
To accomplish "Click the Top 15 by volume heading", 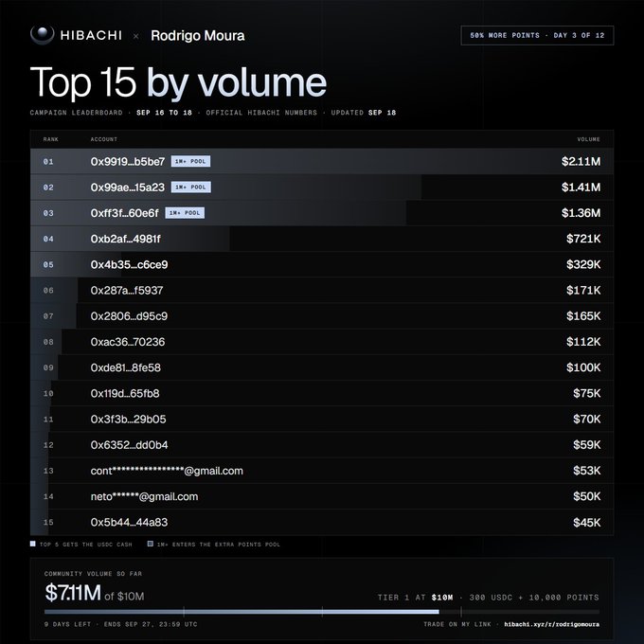I will [x=178, y=82].
